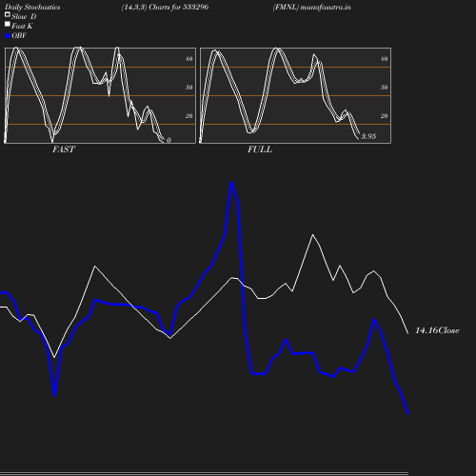The width and height of the screenshot is (476, 476).
Task: Click the highest white Close line peak
Action: (x=312, y=235)
